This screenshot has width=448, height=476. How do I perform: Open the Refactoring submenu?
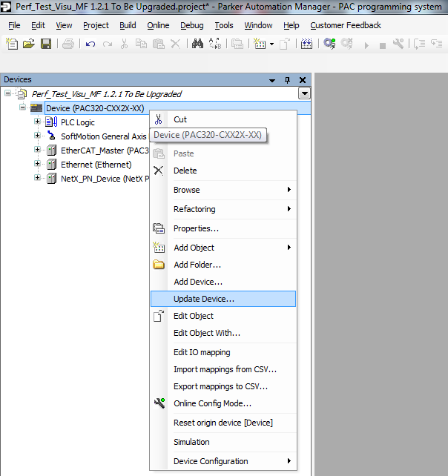click(223, 209)
